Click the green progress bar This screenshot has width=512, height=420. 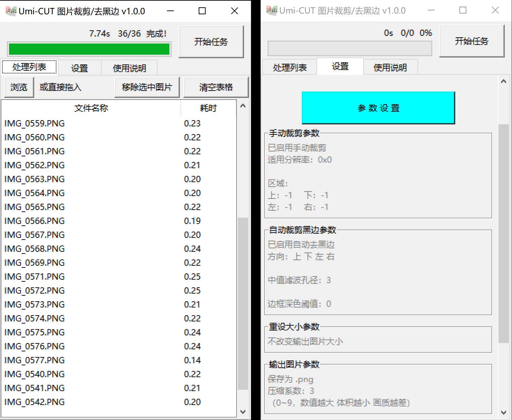click(x=89, y=49)
